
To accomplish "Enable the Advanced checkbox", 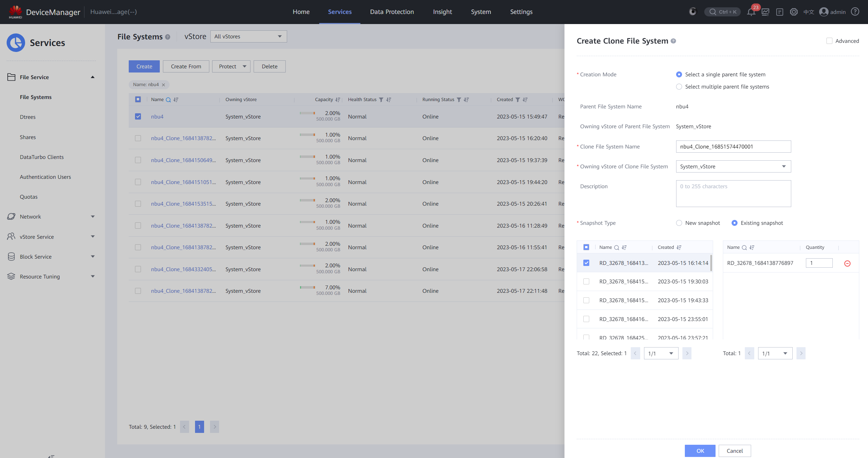I will coord(830,41).
